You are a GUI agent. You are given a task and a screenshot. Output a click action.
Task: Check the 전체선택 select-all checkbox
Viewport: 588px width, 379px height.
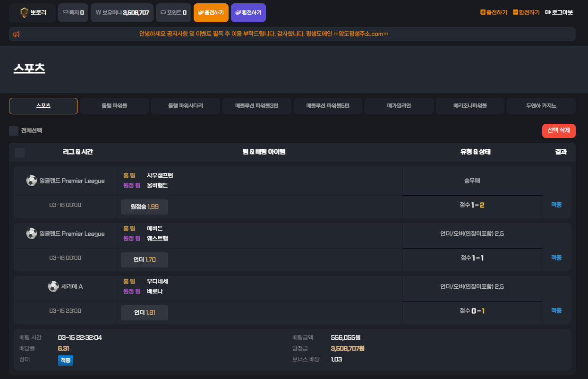pos(14,130)
